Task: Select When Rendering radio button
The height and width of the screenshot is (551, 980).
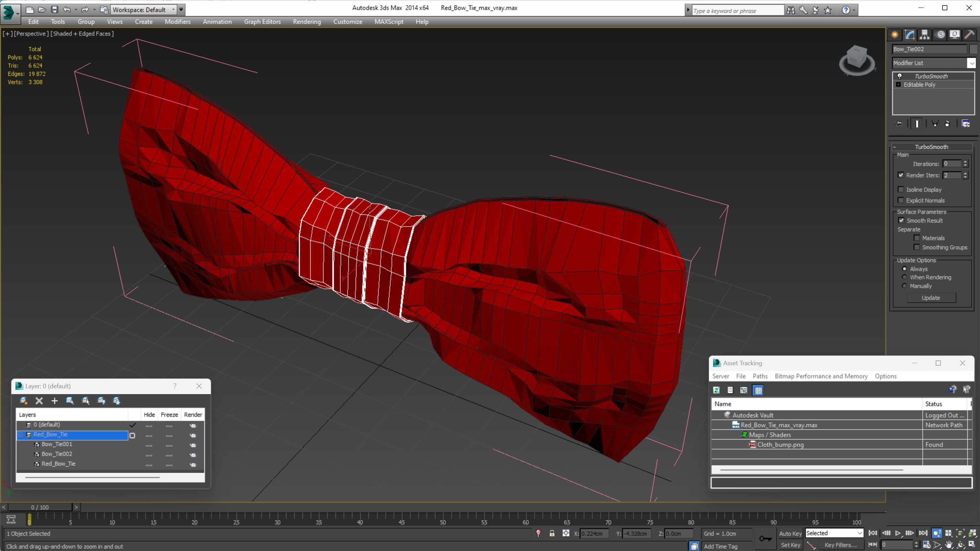Action: (x=905, y=277)
